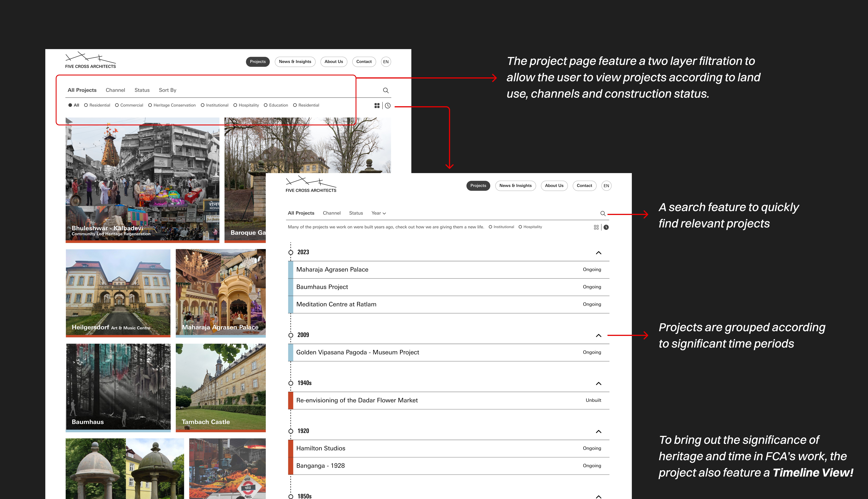Viewport: 868px width, 499px height.
Task: Open the All Projects tab on the timeline page
Action: pyautogui.click(x=301, y=213)
